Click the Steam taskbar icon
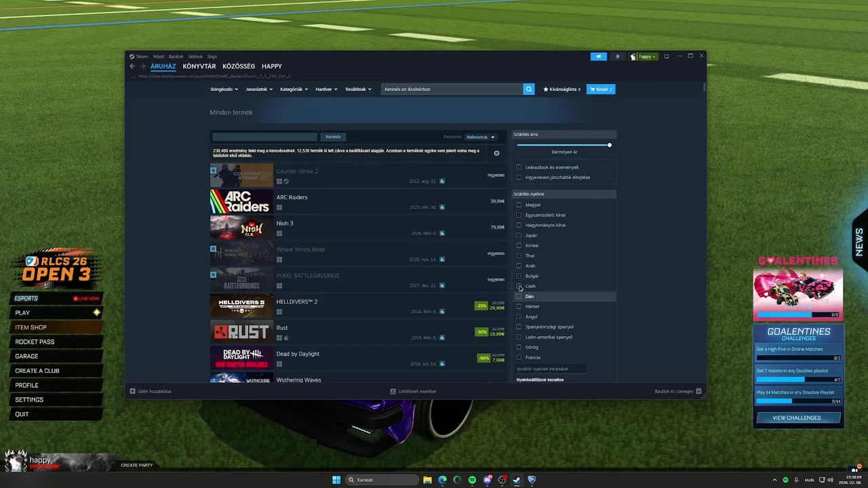The width and height of the screenshot is (868, 488). click(x=517, y=480)
